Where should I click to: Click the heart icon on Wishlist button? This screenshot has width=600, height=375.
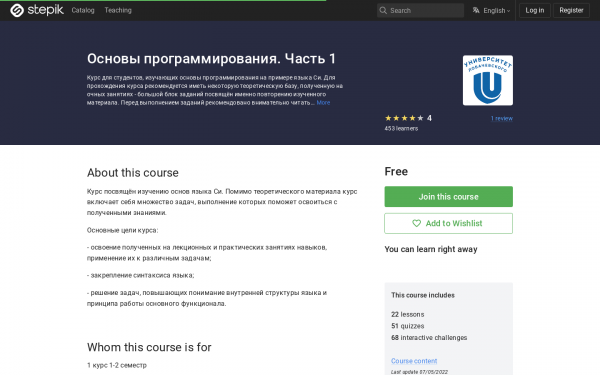point(416,223)
